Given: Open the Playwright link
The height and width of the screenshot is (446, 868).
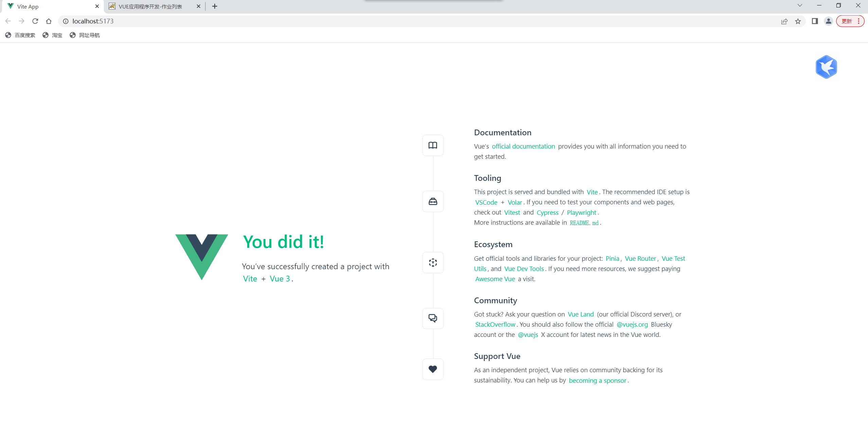Looking at the screenshot, I should [582, 212].
